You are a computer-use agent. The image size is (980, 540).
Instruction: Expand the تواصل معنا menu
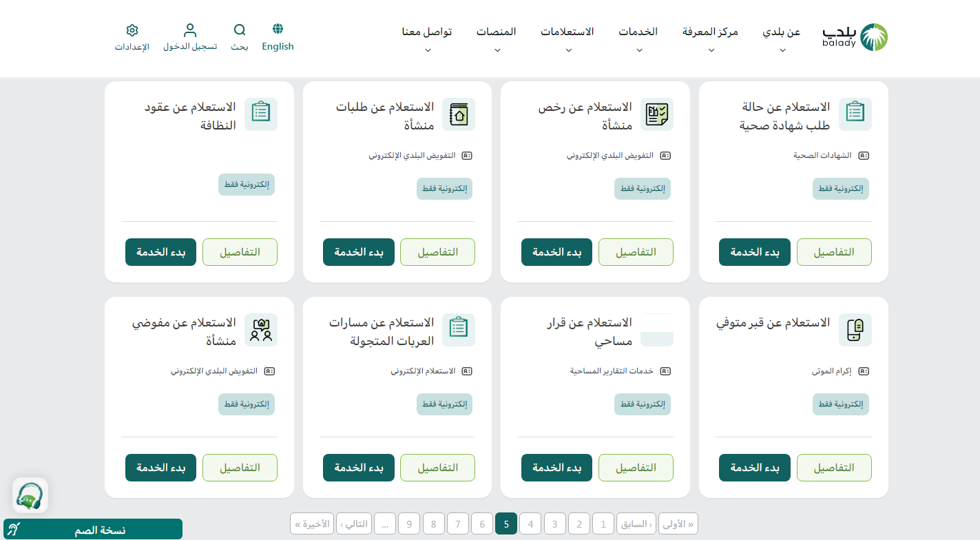pos(427,39)
